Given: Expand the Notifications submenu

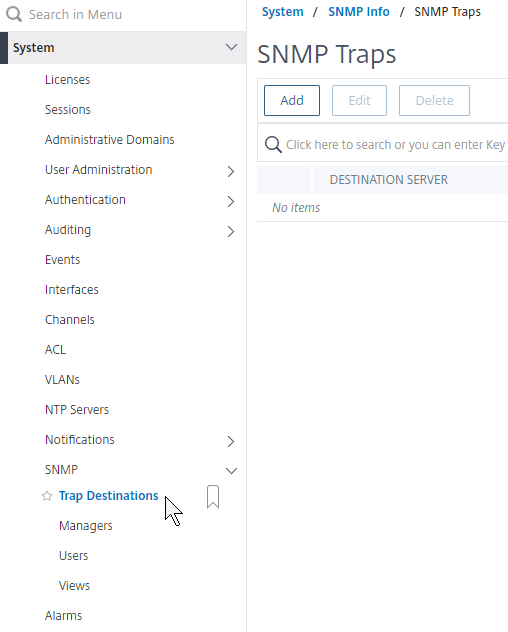Looking at the screenshot, I should pos(231,441).
